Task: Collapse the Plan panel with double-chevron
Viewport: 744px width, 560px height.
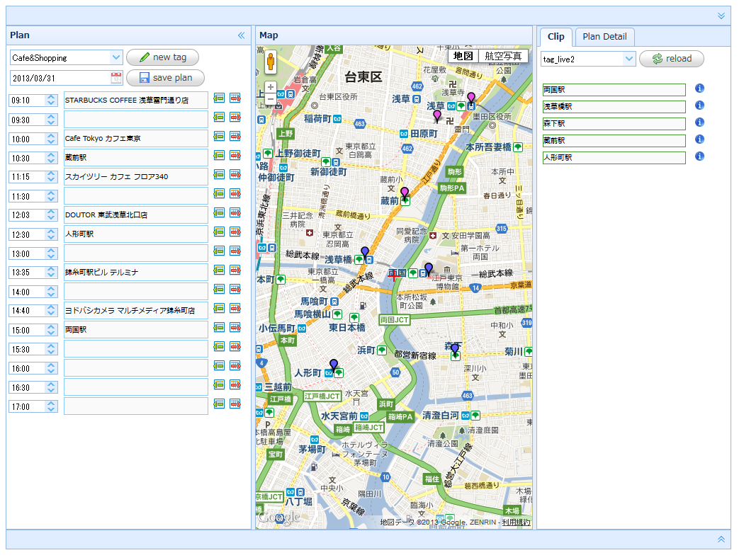Action: point(241,35)
